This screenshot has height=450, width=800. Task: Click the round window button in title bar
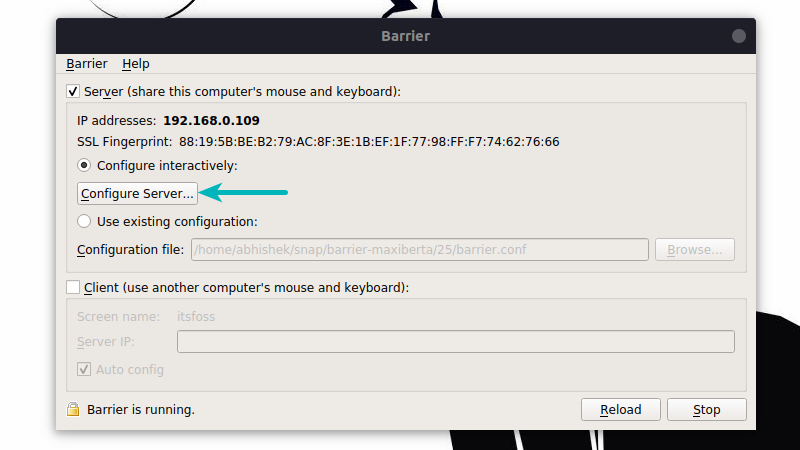coord(738,36)
